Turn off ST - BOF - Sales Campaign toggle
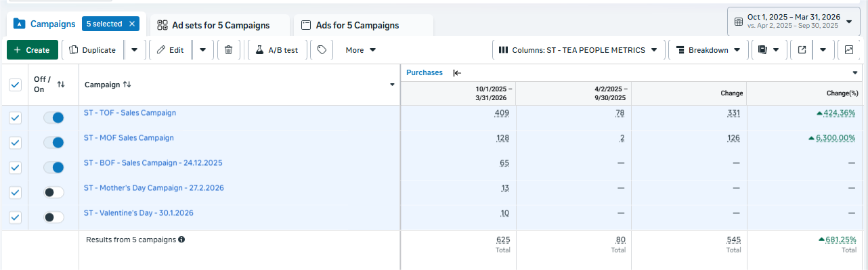 click(53, 167)
